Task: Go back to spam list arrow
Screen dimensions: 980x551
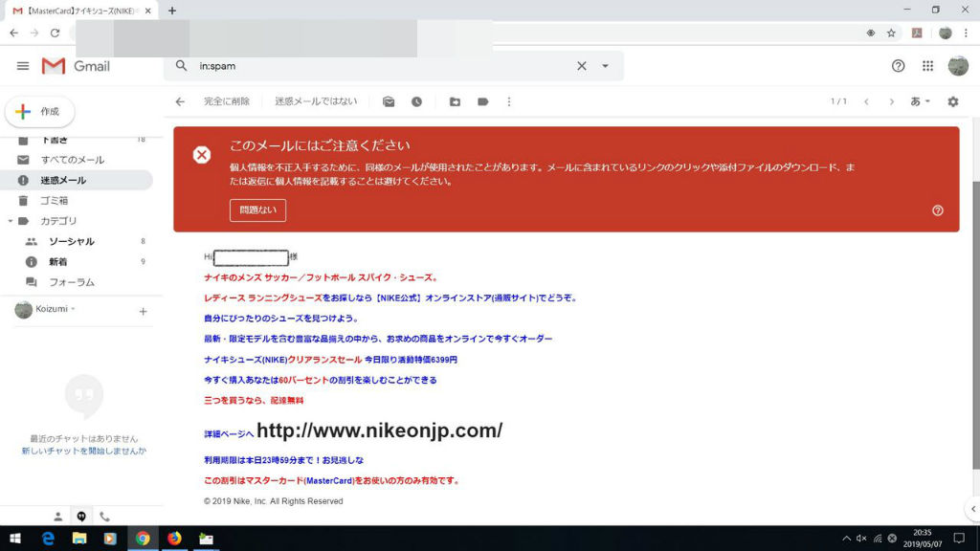Action: [x=180, y=101]
